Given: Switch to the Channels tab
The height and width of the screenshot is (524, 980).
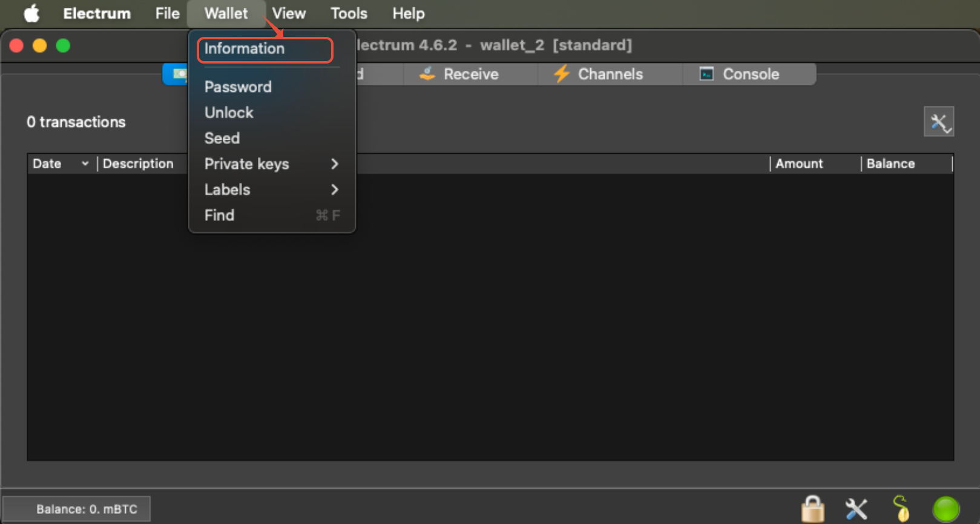Looking at the screenshot, I should pos(610,74).
